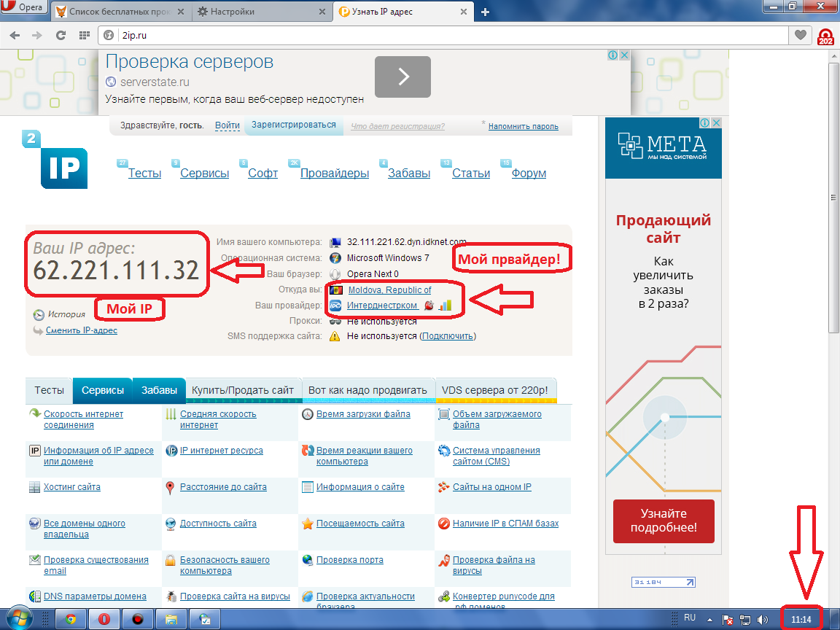Click the red bug icon beside provider
Viewport: 840px width, 630px height.
click(429, 306)
